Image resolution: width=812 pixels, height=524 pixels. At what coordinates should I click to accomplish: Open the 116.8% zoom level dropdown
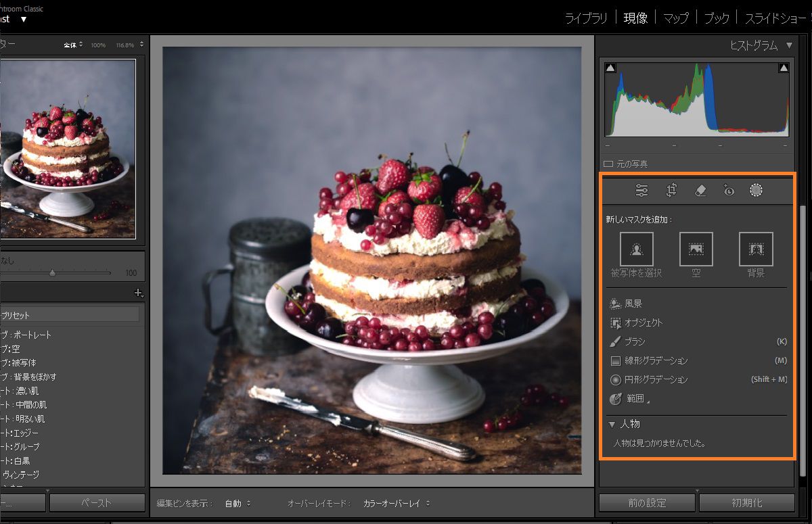[130, 45]
